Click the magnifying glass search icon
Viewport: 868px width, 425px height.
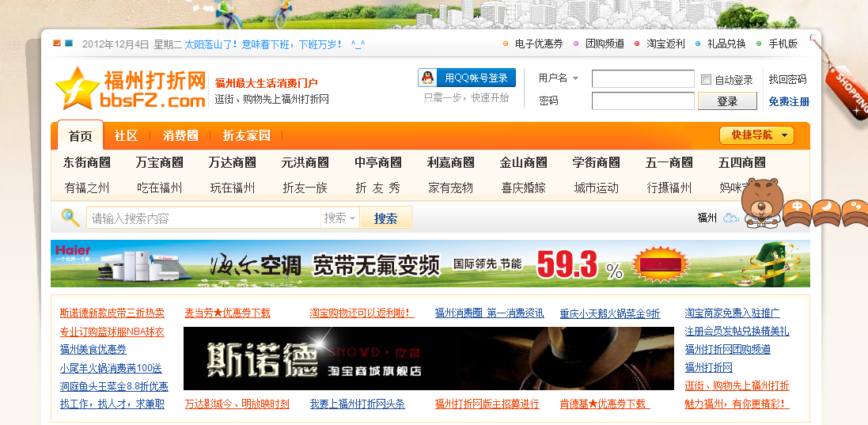tap(70, 218)
